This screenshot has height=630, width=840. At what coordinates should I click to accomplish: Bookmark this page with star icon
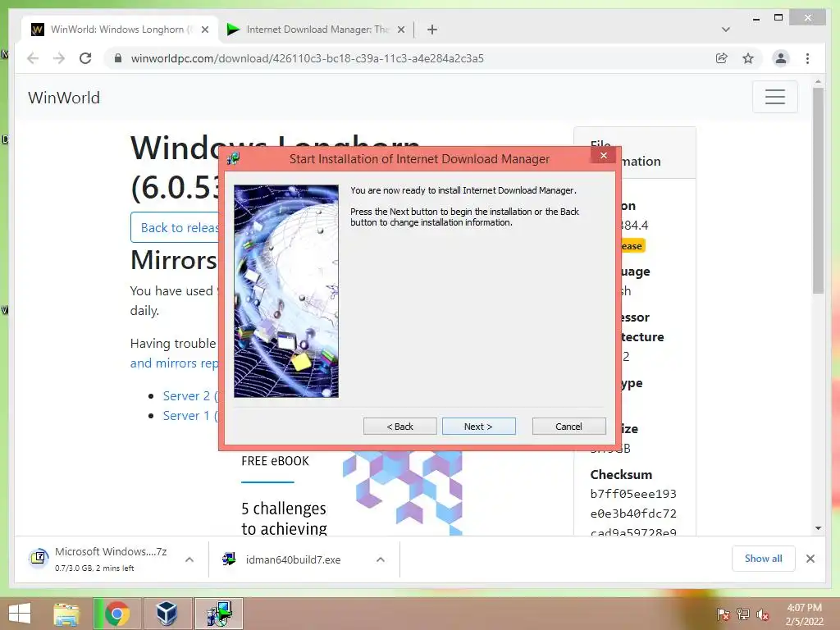(x=748, y=58)
